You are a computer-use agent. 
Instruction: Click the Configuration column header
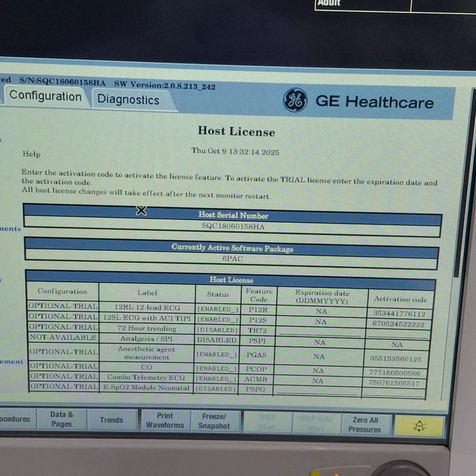coord(63,292)
